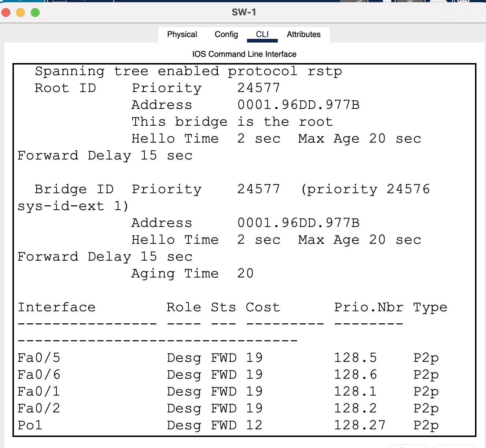Open the Config tab
This screenshot has width=486, height=448.
click(226, 34)
